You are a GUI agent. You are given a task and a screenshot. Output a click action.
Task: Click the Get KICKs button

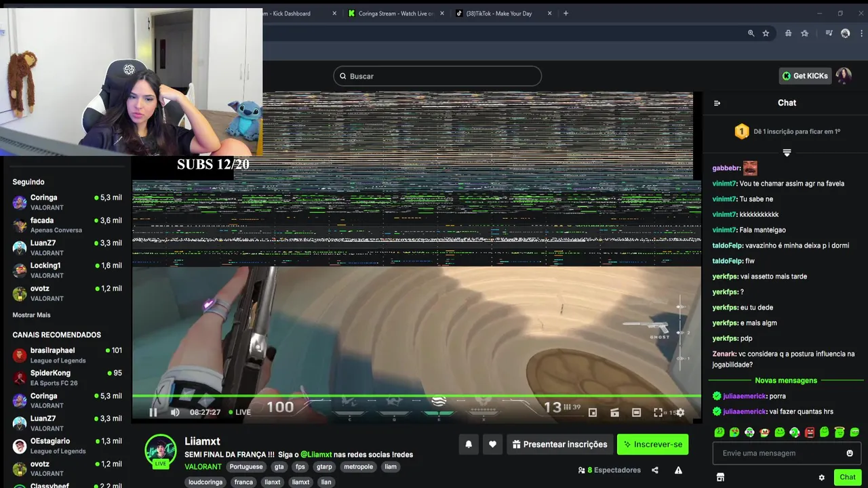pos(805,76)
